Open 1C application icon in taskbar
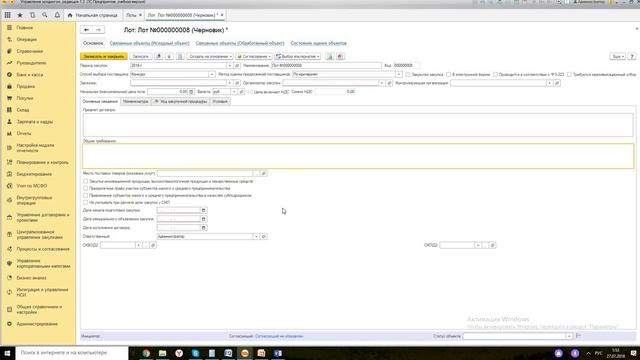640x360 pixels. pyautogui.click(x=245, y=353)
